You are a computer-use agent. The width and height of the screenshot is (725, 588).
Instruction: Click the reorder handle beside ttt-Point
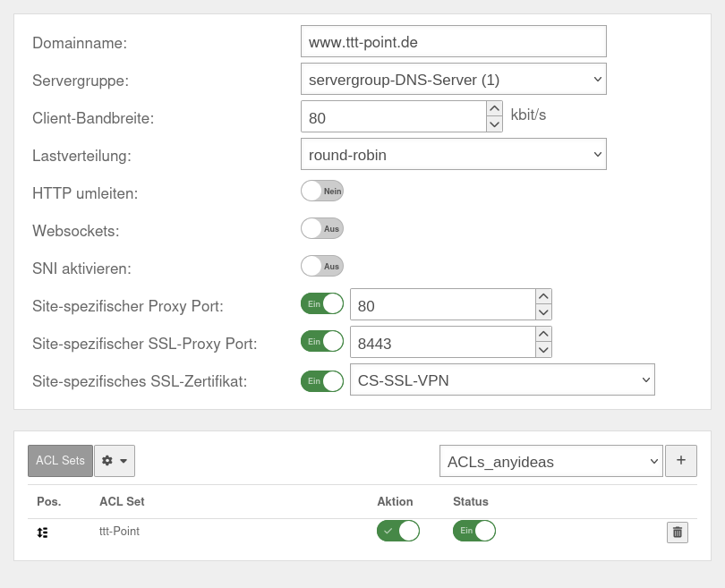[42, 531]
